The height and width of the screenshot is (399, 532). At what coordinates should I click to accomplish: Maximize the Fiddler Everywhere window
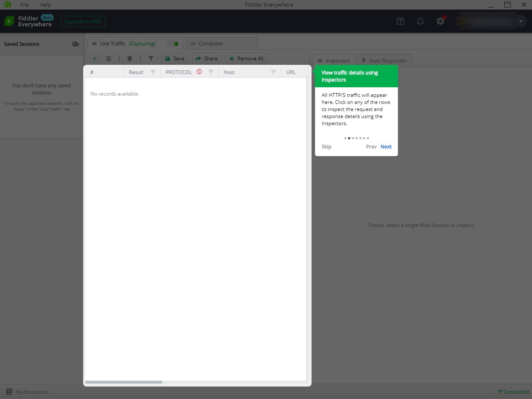click(x=507, y=5)
